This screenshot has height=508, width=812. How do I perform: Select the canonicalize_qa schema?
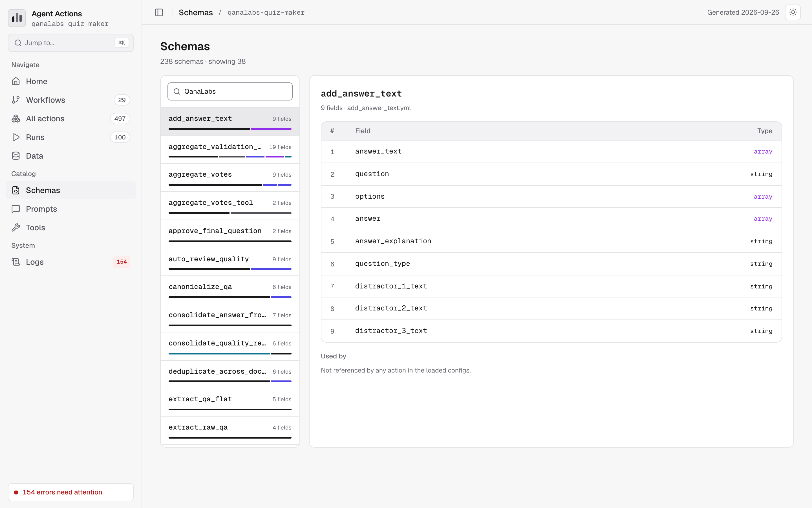coord(230,290)
